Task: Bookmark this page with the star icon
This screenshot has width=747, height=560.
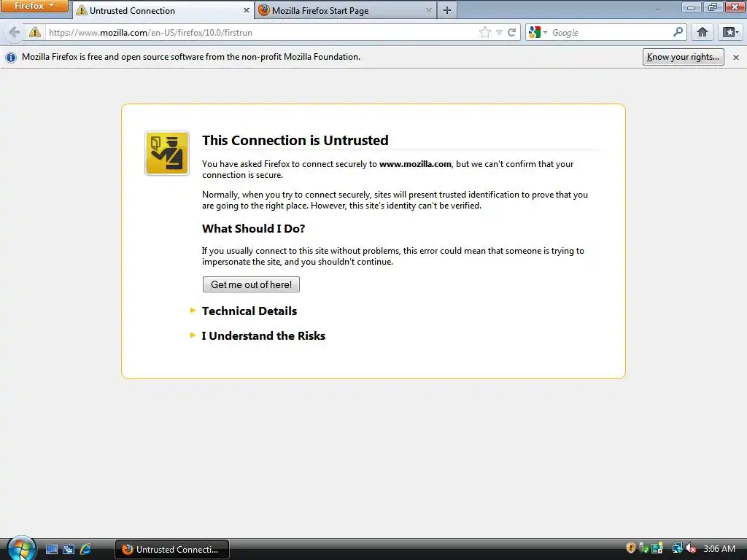Action: [485, 32]
